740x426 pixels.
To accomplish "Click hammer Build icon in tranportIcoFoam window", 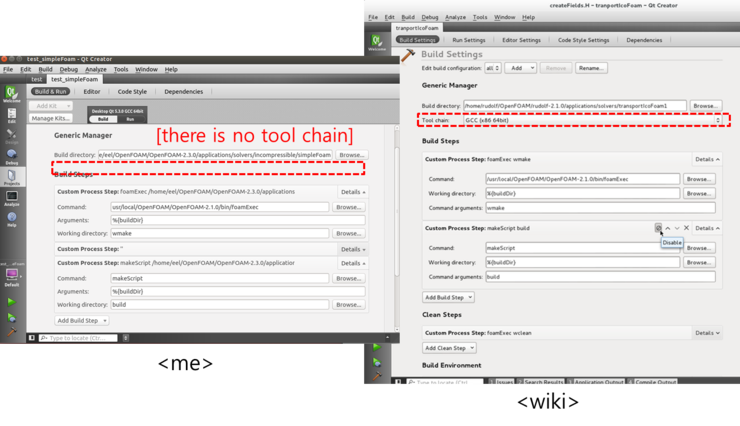I will [377, 376].
